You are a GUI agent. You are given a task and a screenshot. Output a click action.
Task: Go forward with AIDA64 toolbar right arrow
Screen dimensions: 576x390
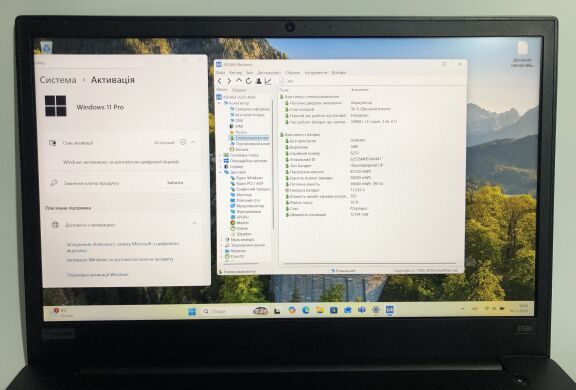(229, 81)
